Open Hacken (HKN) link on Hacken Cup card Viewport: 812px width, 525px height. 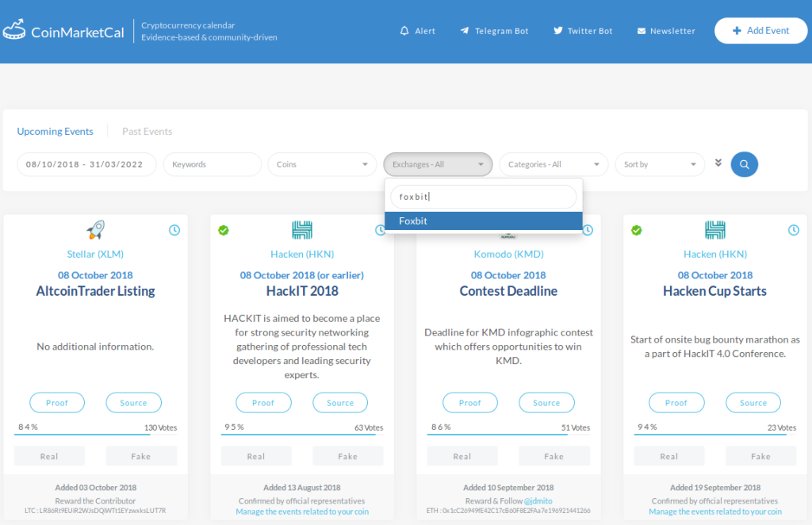[x=715, y=255]
